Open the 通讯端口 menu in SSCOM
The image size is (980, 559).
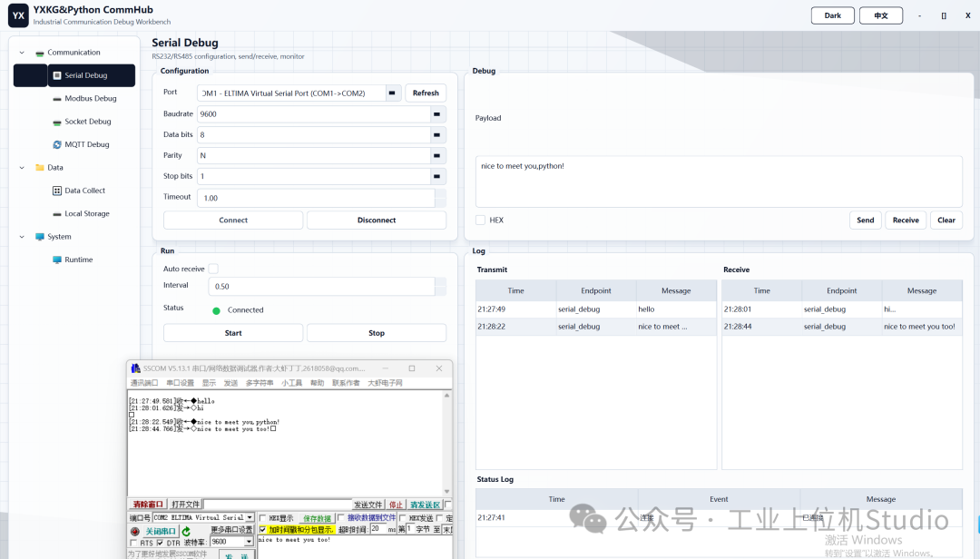click(143, 383)
